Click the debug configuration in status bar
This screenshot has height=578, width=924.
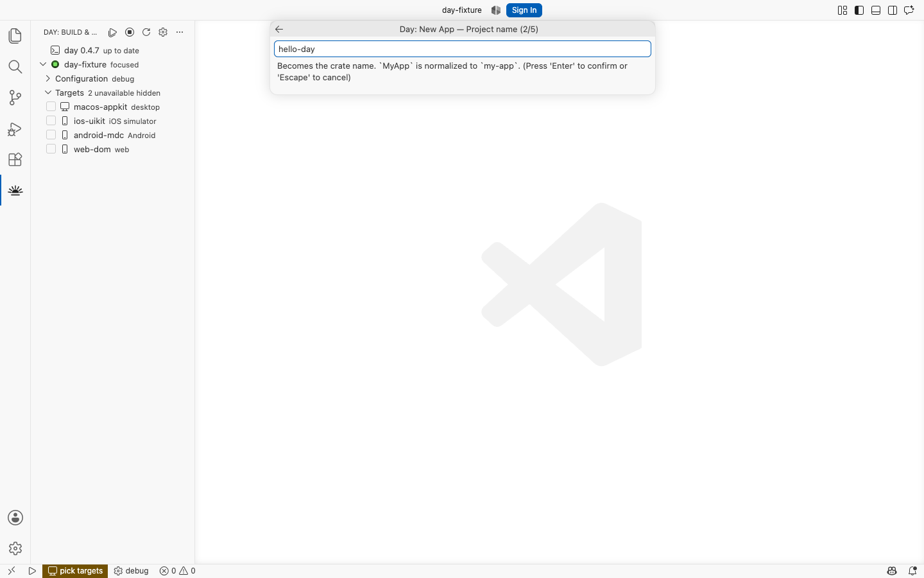[131, 571]
